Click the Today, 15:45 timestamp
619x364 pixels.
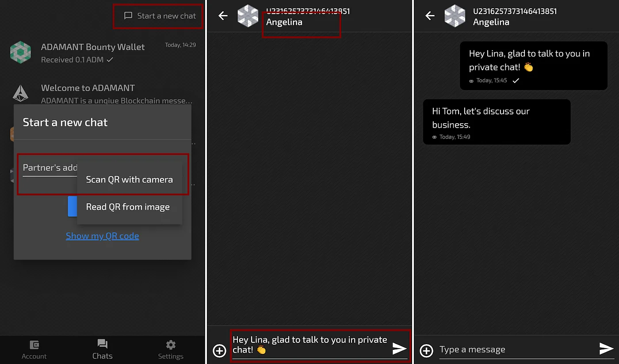click(492, 80)
